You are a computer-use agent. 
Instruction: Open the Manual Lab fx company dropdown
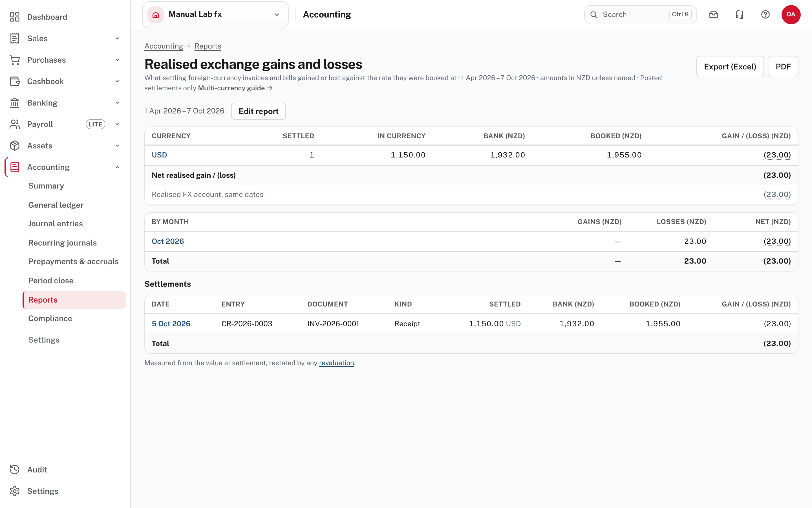point(215,15)
